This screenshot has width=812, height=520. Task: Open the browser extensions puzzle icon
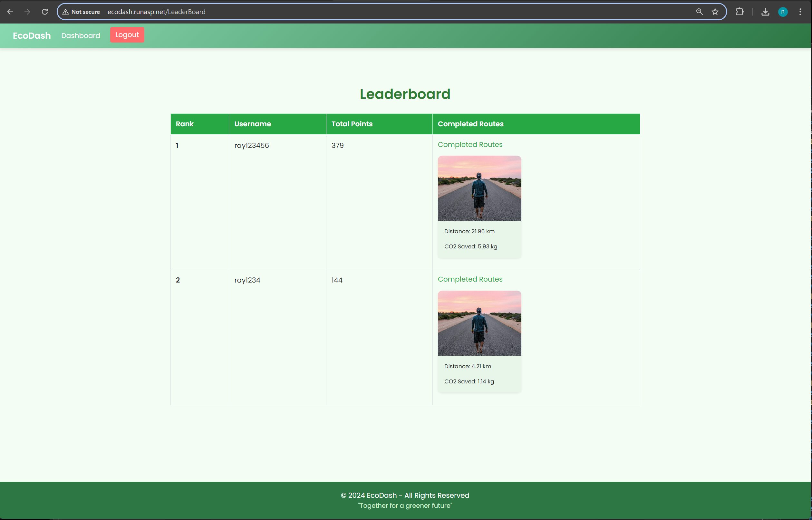pyautogui.click(x=739, y=12)
